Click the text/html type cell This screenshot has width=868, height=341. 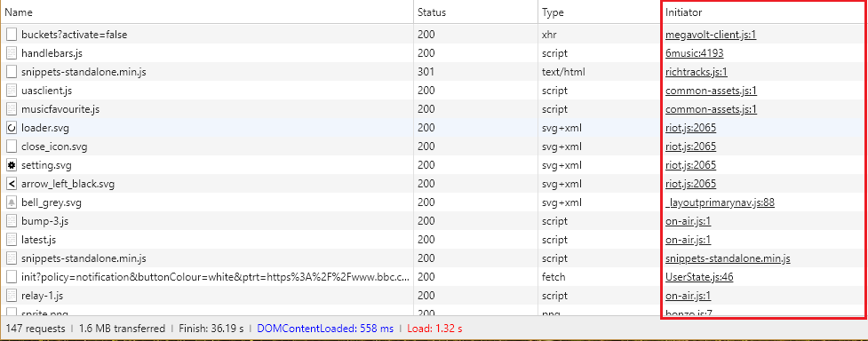point(599,72)
